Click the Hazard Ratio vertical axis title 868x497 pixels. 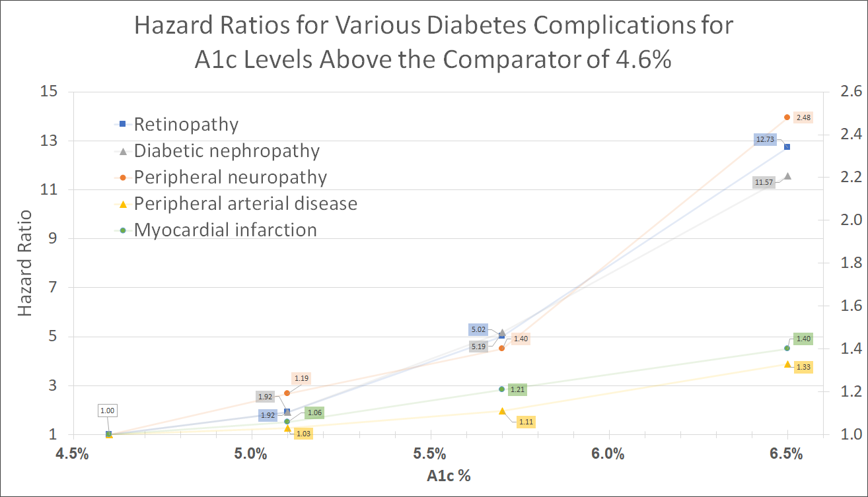pyautogui.click(x=25, y=263)
